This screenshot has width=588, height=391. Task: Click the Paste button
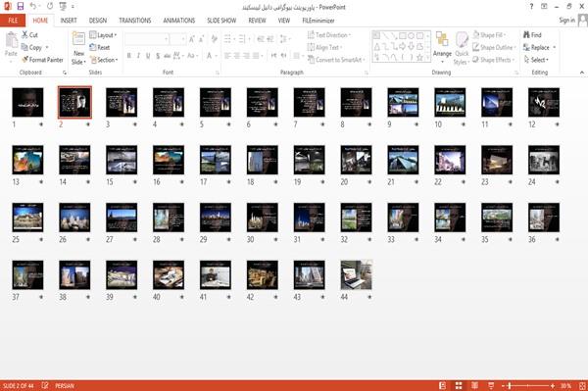pos(11,45)
